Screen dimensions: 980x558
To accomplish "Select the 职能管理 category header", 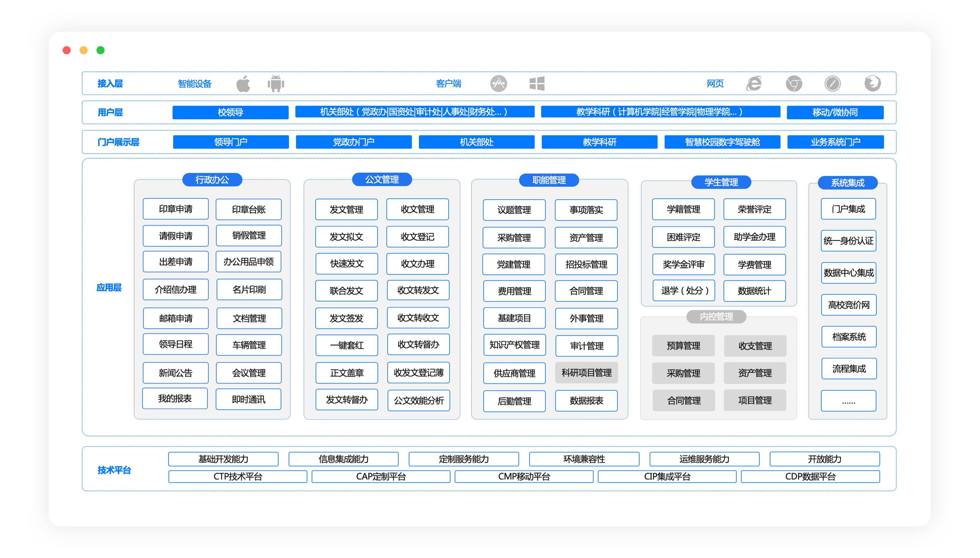I will pos(549,180).
